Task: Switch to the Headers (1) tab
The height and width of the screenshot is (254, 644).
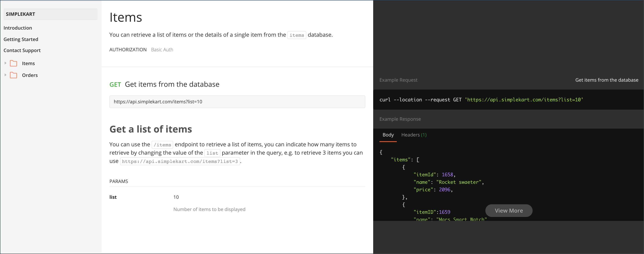Action: 414,135
